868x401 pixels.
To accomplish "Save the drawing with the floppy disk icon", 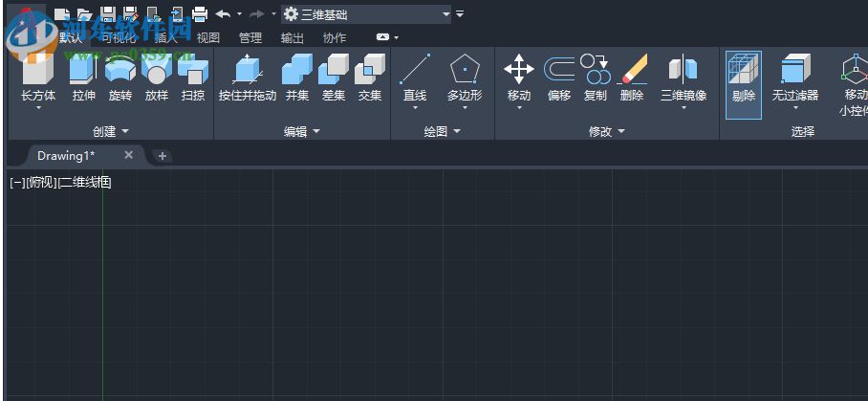I will point(107,13).
